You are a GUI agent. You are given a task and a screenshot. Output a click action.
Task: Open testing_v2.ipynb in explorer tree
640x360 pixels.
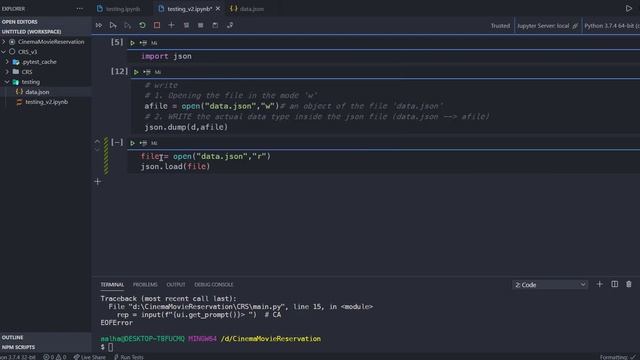pos(47,102)
